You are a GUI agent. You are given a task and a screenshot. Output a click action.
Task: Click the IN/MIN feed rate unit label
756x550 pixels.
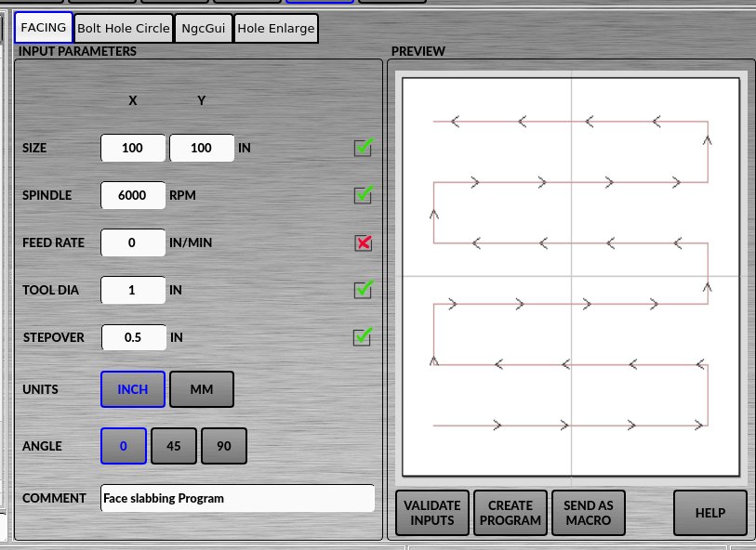[191, 242]
